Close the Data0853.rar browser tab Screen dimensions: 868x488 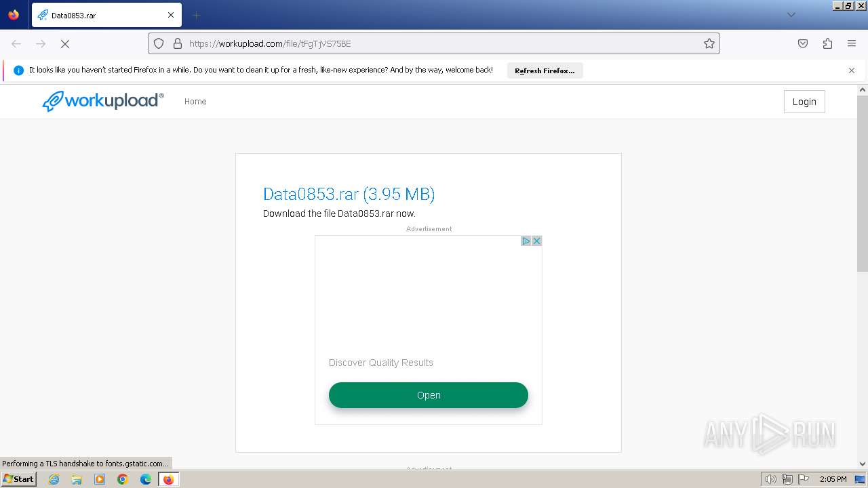[x=171, y=15]
